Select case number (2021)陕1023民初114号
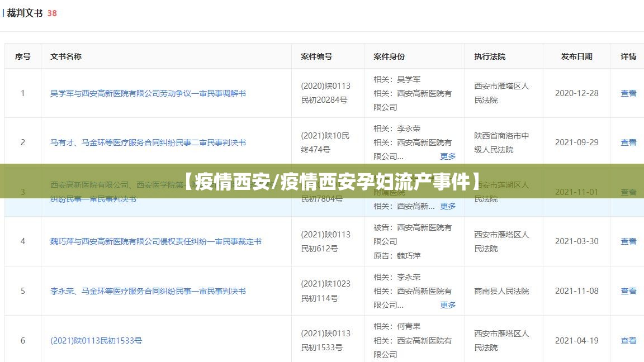Viewport: 644px width, 362px height. [326, 291]
